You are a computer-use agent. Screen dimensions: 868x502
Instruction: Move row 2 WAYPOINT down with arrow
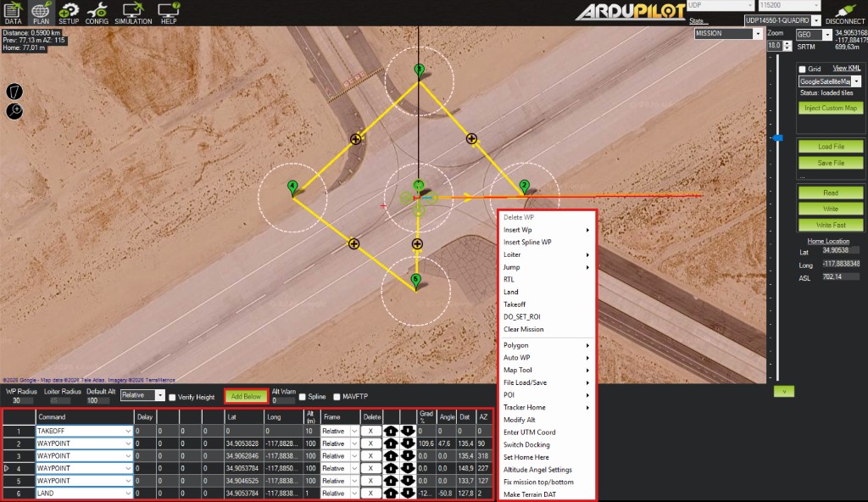coord(408,443)
